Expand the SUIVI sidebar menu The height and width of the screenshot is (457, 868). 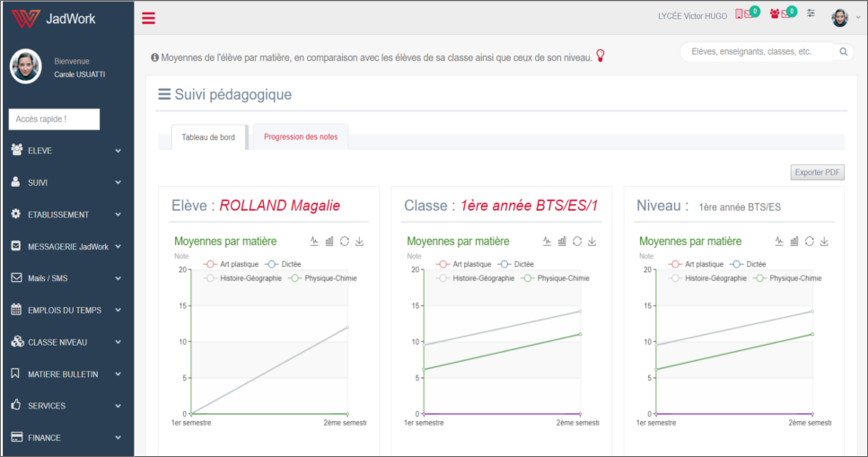(67, 182)
